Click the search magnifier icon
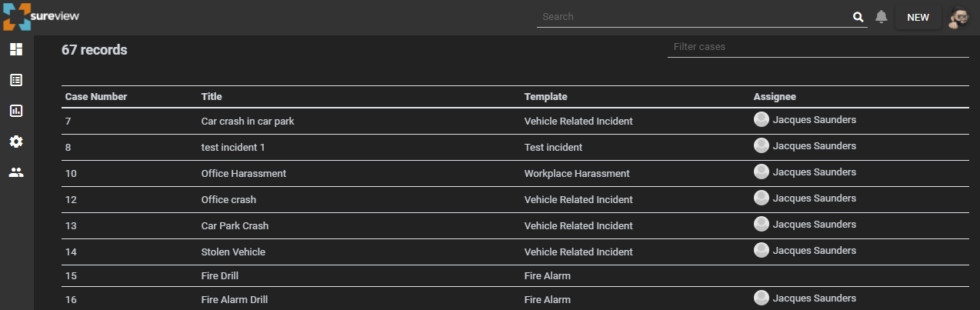 pos(858,17)
